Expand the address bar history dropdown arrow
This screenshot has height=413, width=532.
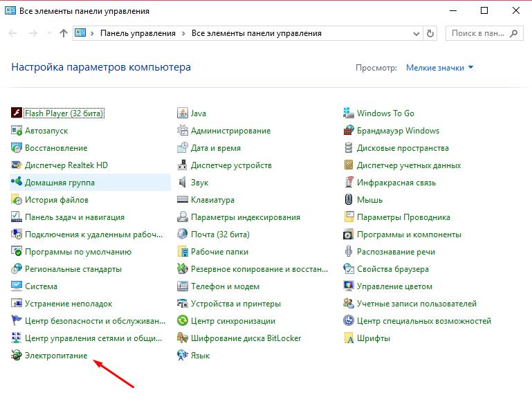[416, 33]
